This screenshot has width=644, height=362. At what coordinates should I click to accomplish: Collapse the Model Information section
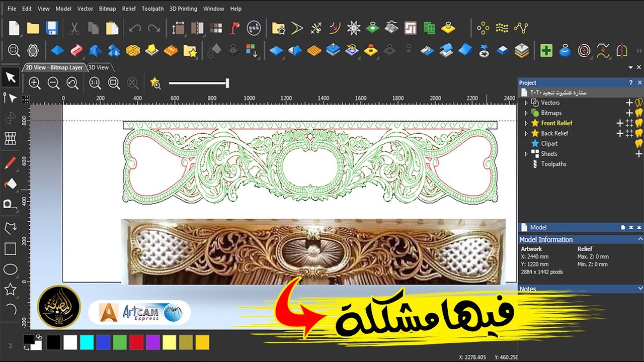coord(640,239)
